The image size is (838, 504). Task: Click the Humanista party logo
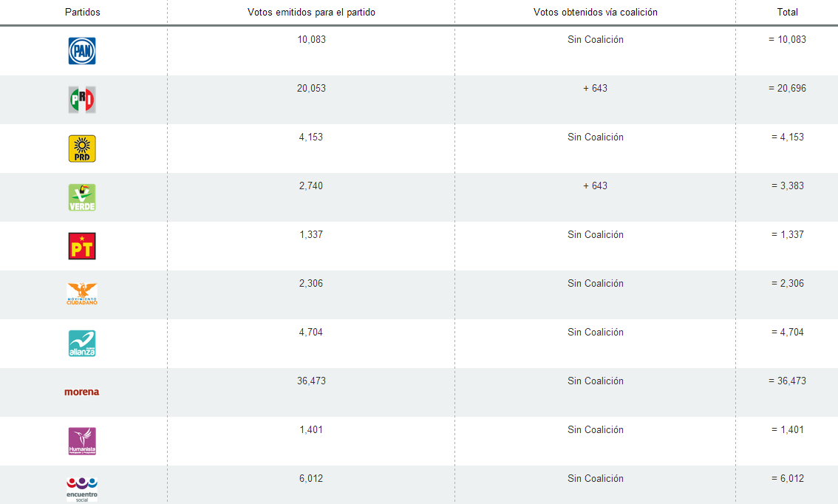click(x=82, y=441)
